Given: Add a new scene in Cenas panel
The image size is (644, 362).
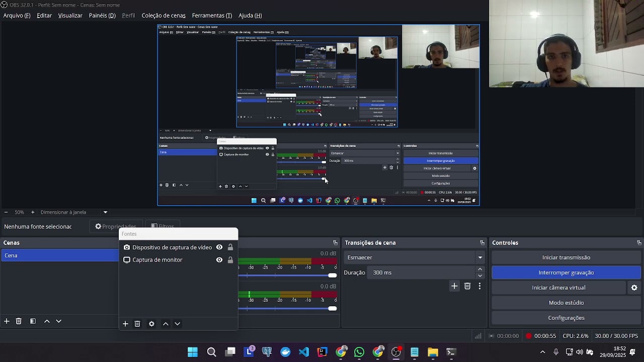Looking at the screenshot, I should (x=7, y=321).
